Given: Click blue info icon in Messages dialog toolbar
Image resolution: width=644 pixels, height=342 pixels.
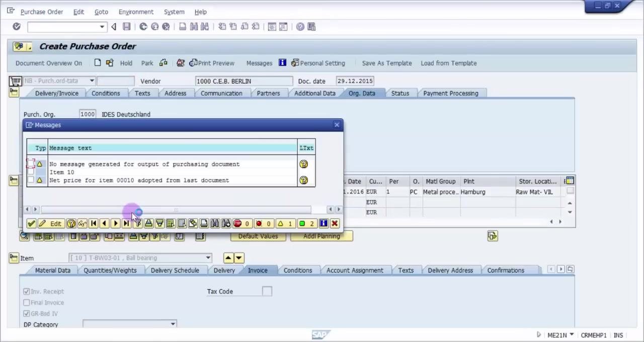Looking at the screenshot, I should point(324,224).
